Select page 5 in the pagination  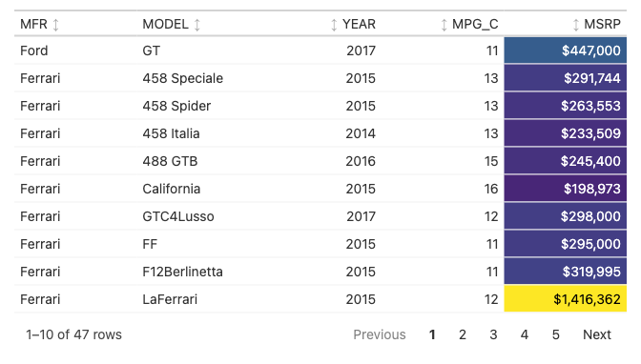(x=555, y=334)
